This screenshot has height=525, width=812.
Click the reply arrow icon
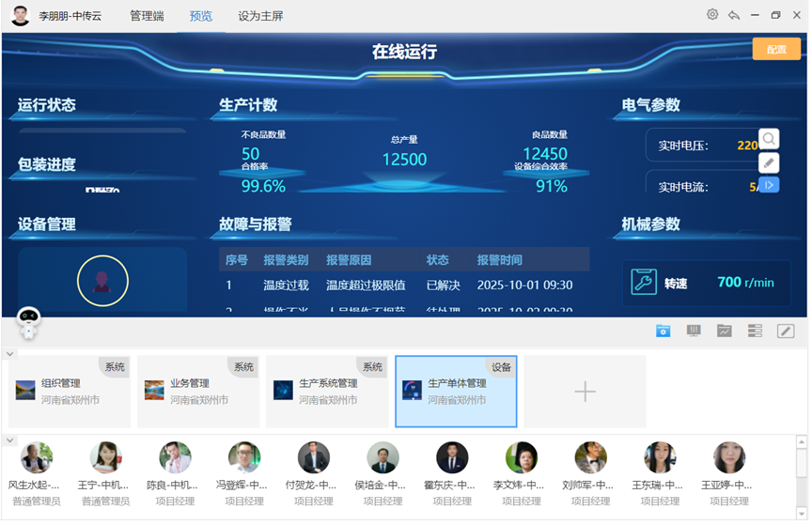point(733,15)
